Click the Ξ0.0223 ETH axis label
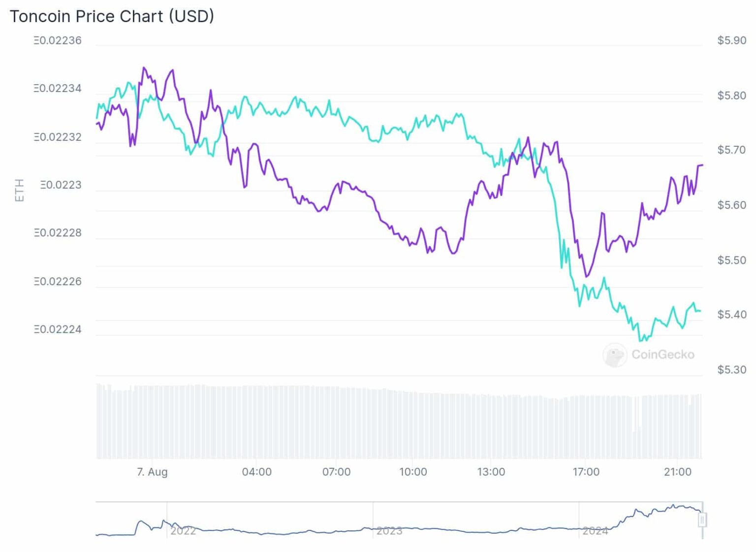 [61, 185]
